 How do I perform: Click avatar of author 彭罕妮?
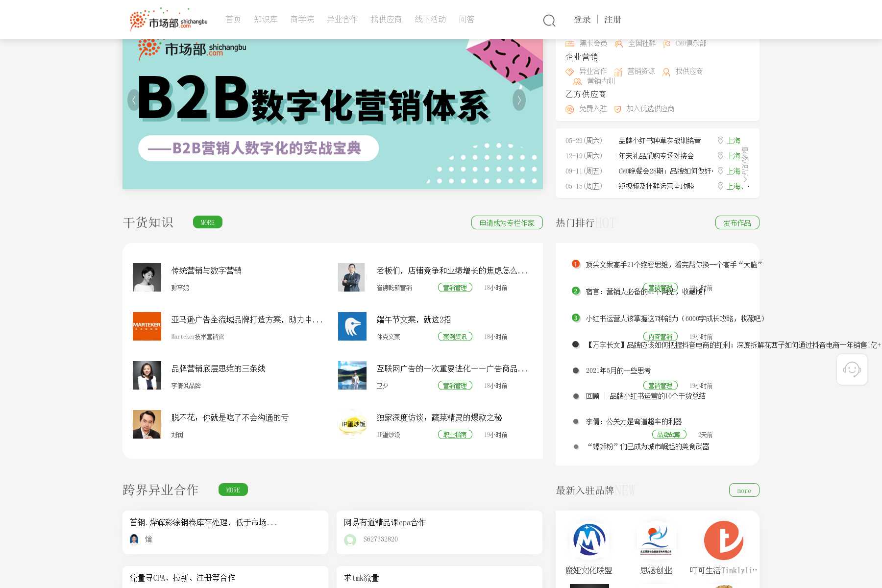pos(147,277)
